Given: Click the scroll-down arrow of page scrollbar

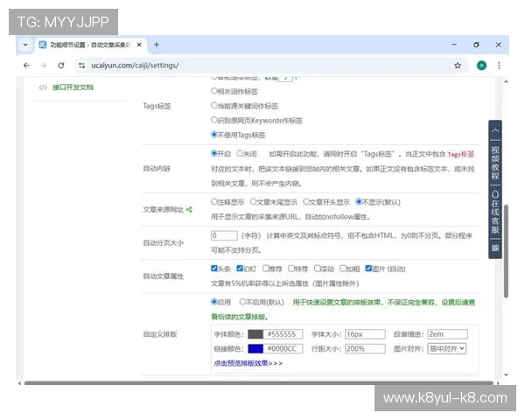Looking at the screenshot, I should coord(506,375).
